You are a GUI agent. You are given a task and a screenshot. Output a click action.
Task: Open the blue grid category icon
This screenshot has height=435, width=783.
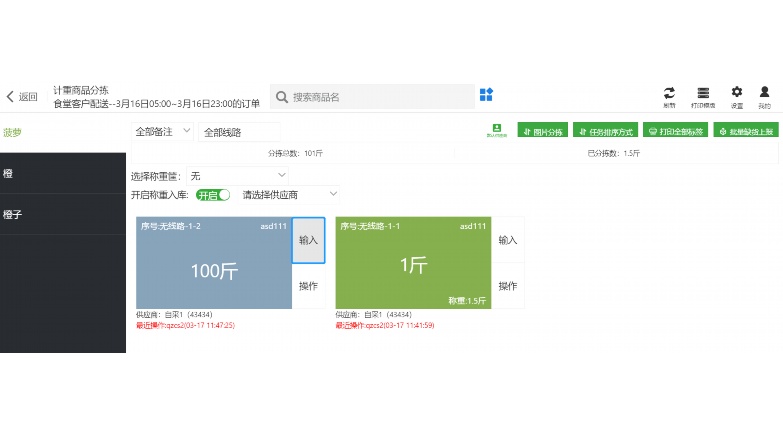(x=486, y=94)
